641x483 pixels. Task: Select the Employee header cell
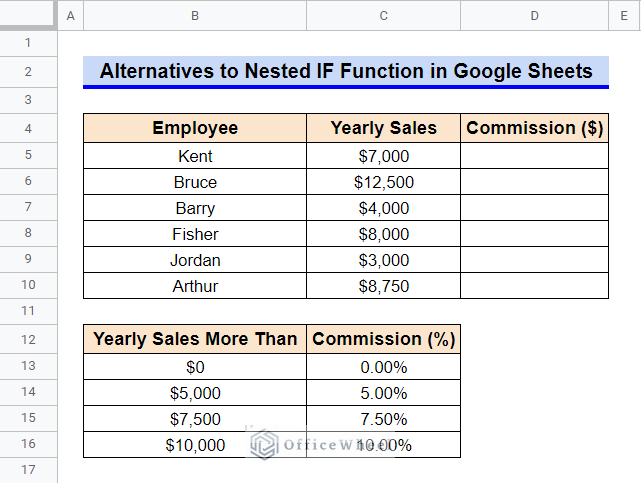(194, 128)
